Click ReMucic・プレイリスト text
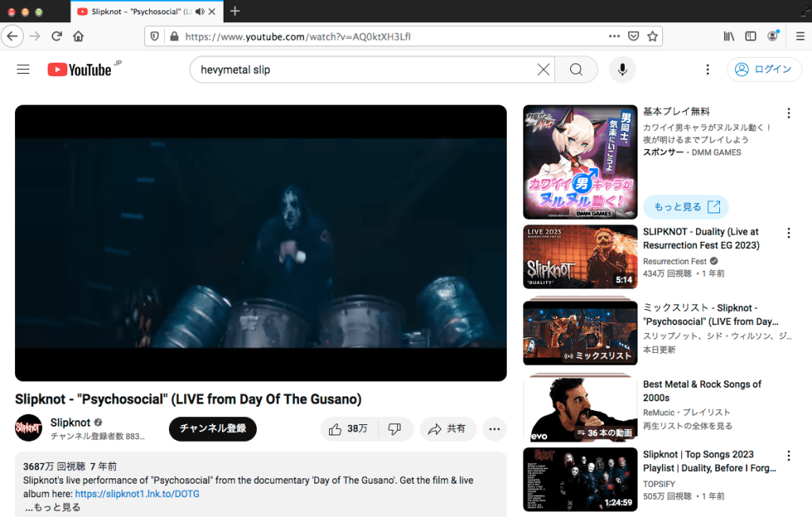 click(687, 412)
